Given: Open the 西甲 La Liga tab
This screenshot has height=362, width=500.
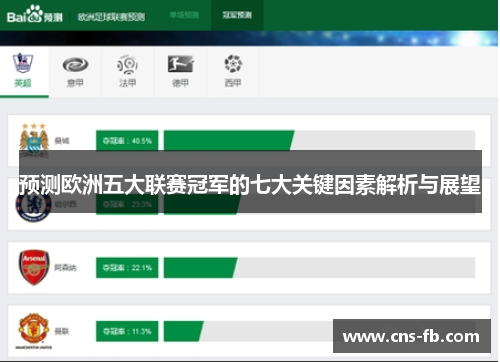Looking at the screenshot, I should point(233,72).
